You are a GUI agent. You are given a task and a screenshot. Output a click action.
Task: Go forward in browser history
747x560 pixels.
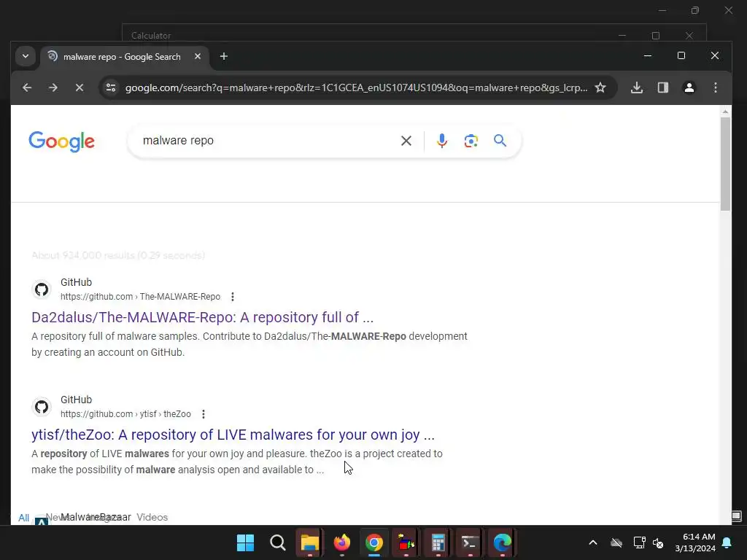click(x=53, y=87)
